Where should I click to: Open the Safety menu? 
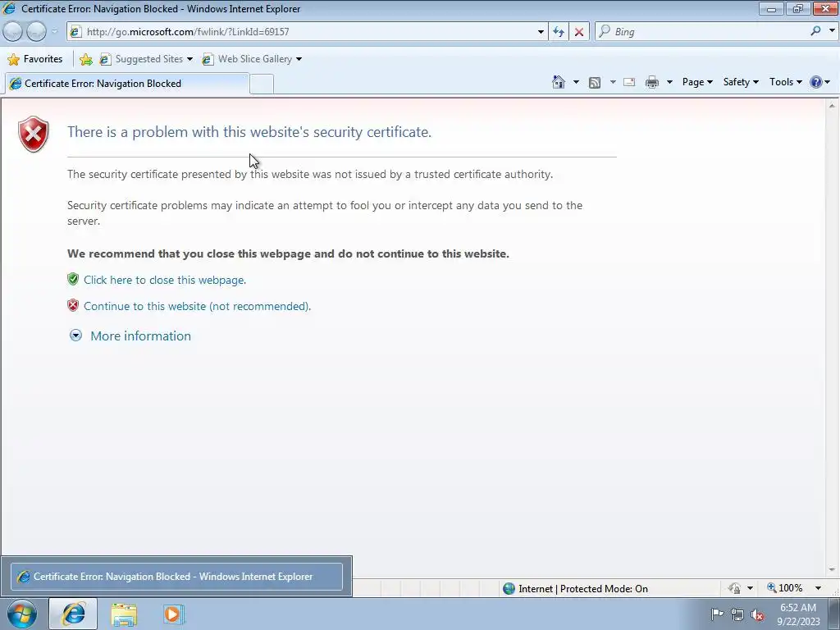pos(741,82)
